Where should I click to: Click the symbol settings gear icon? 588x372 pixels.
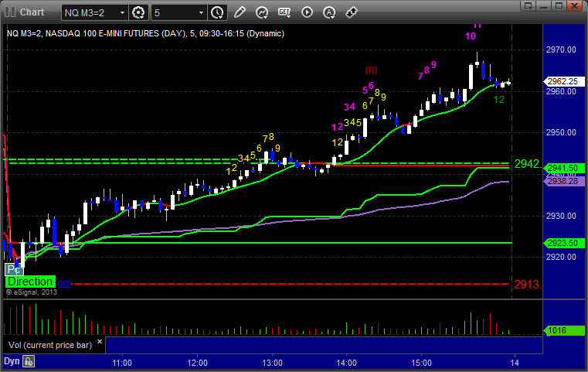click(x=139, y=12)
